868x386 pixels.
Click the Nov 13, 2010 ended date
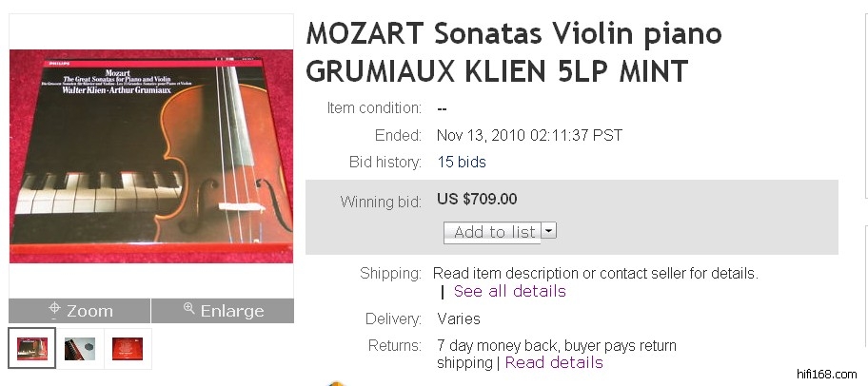tap(529, 135)
